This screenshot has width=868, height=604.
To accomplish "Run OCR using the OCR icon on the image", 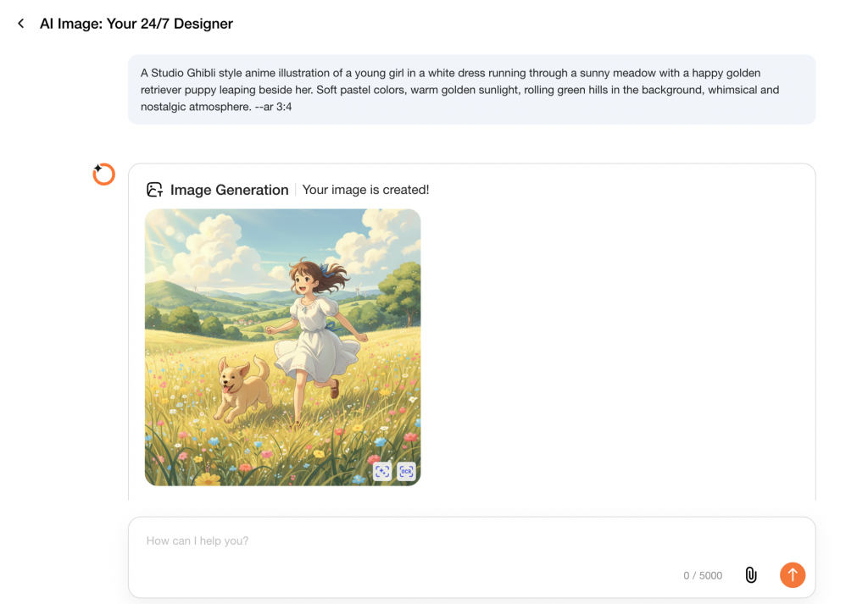I will click(x=406, y=472).
